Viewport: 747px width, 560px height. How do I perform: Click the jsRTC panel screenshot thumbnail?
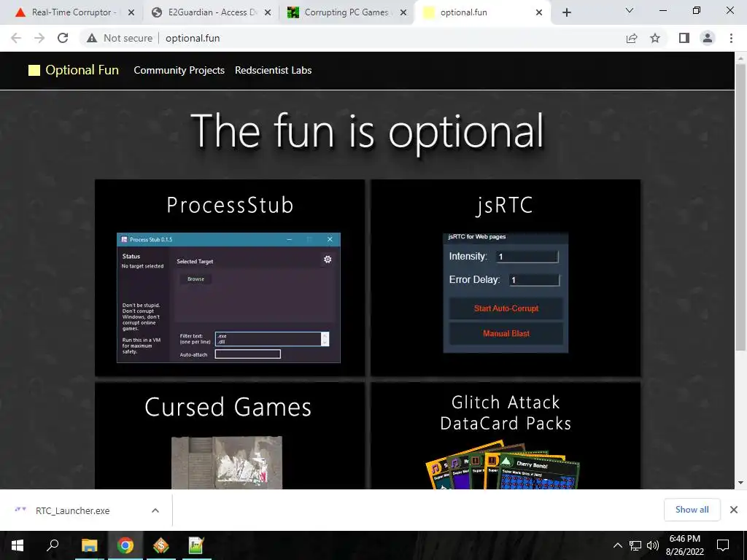tap(506, 292)
